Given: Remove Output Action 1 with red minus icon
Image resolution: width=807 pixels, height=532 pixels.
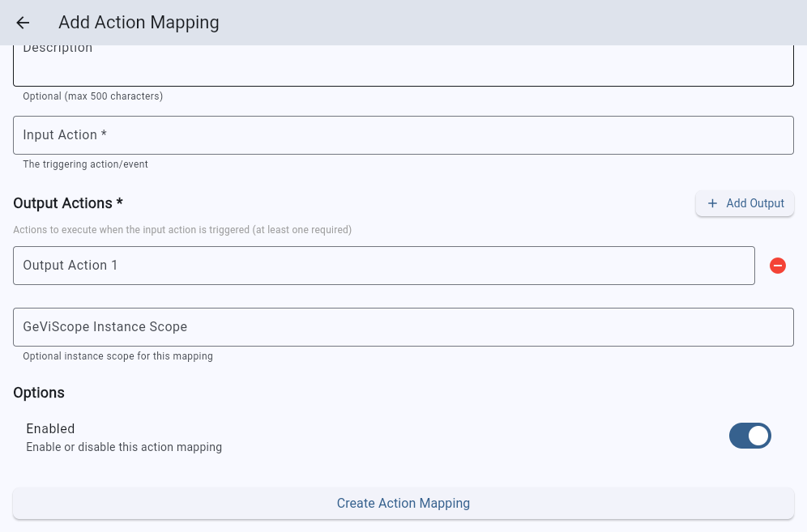Looking at the screenshot, I should pos(777,266).
